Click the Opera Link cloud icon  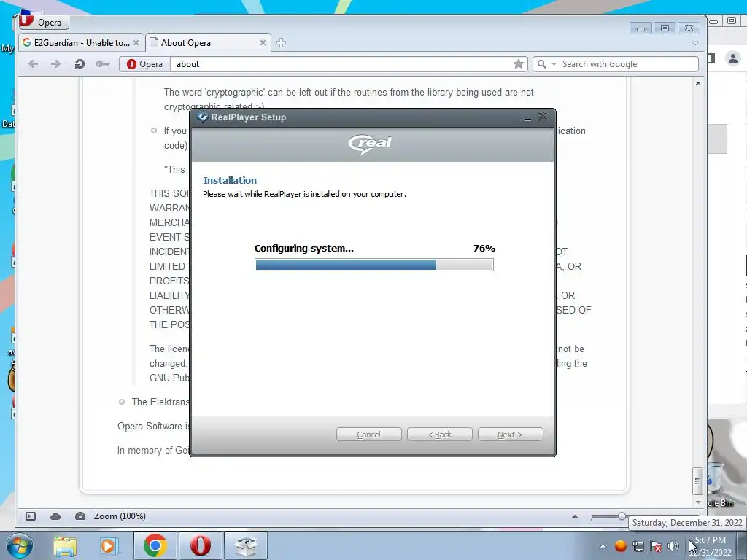tap(55, 516)
